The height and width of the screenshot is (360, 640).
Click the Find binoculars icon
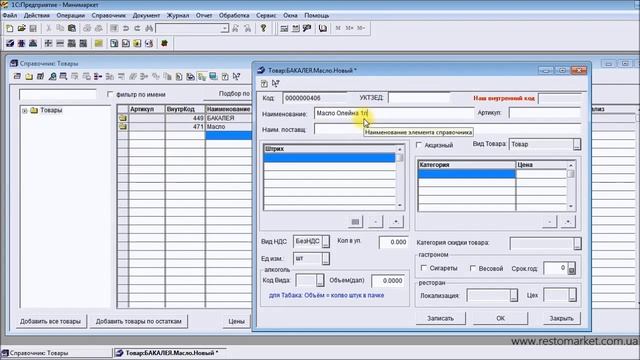coord(149,28)
